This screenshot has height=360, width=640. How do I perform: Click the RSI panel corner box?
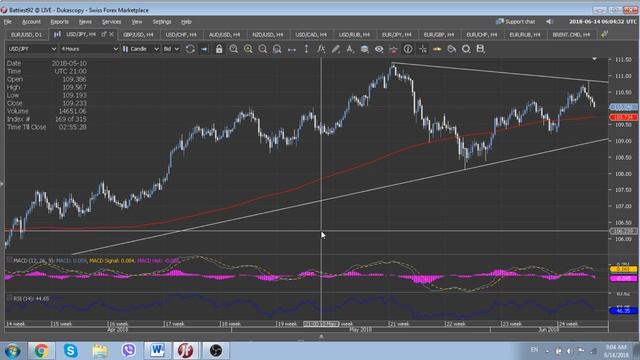tap(9, 298)
